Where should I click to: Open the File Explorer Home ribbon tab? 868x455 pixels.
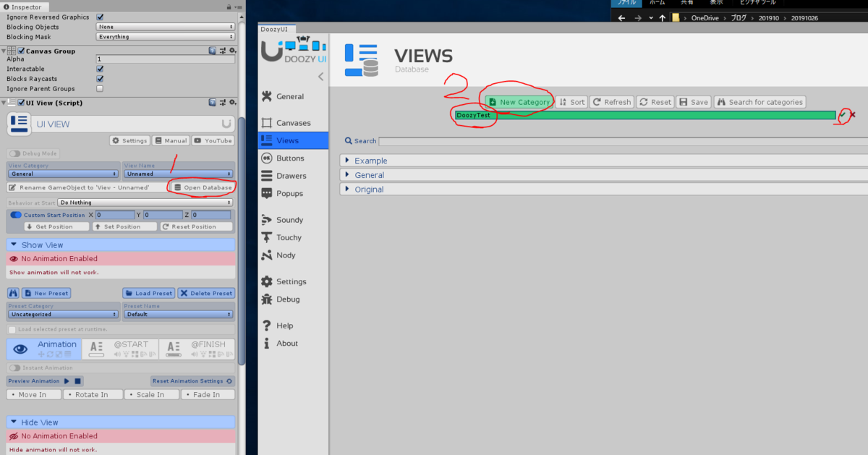pos(657,2)
